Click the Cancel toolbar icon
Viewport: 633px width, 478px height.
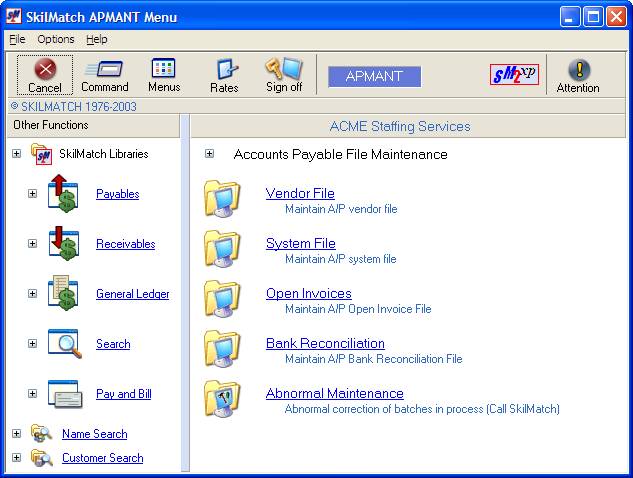click(45, 69)
